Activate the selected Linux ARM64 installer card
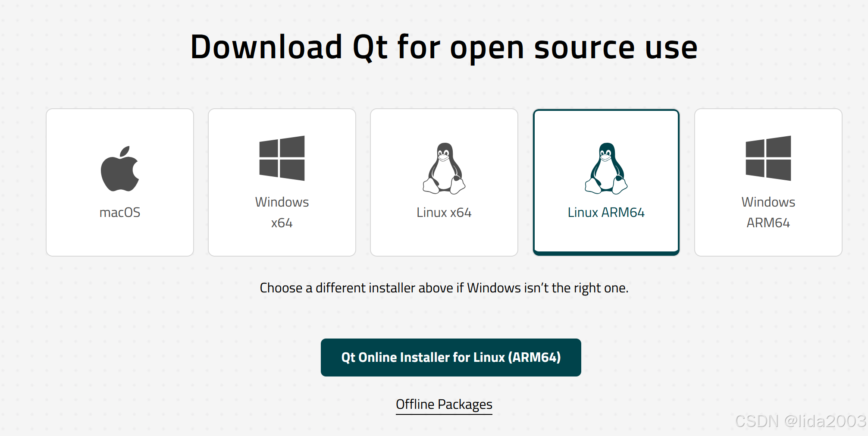The height and width of the screenshot is (436, 868). tap(606, 182)
